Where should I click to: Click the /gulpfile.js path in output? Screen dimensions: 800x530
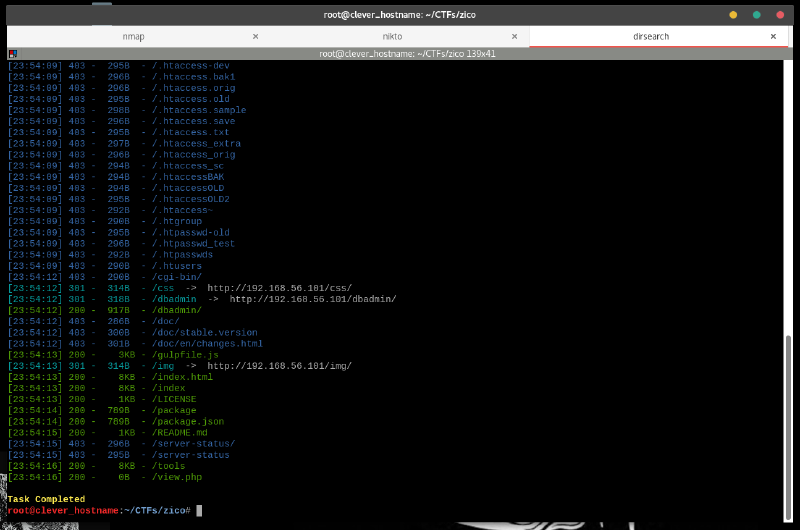(187, 355)
